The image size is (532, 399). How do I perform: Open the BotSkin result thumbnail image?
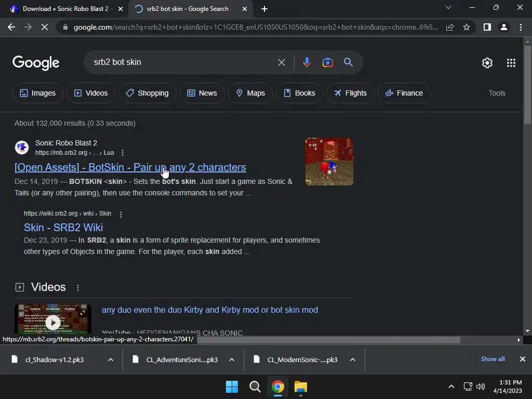click(x=329, y=162)
